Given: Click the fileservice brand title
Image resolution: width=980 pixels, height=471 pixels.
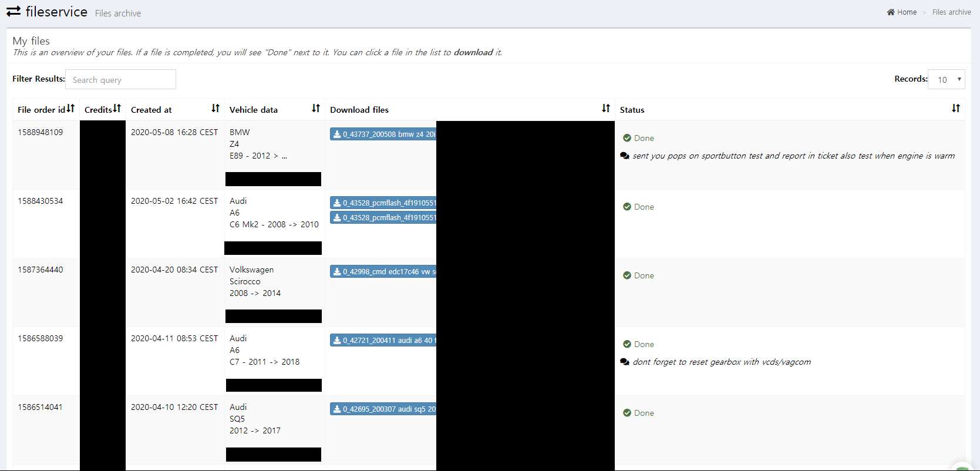Looking at the screenshot, I should pos(56,12).
